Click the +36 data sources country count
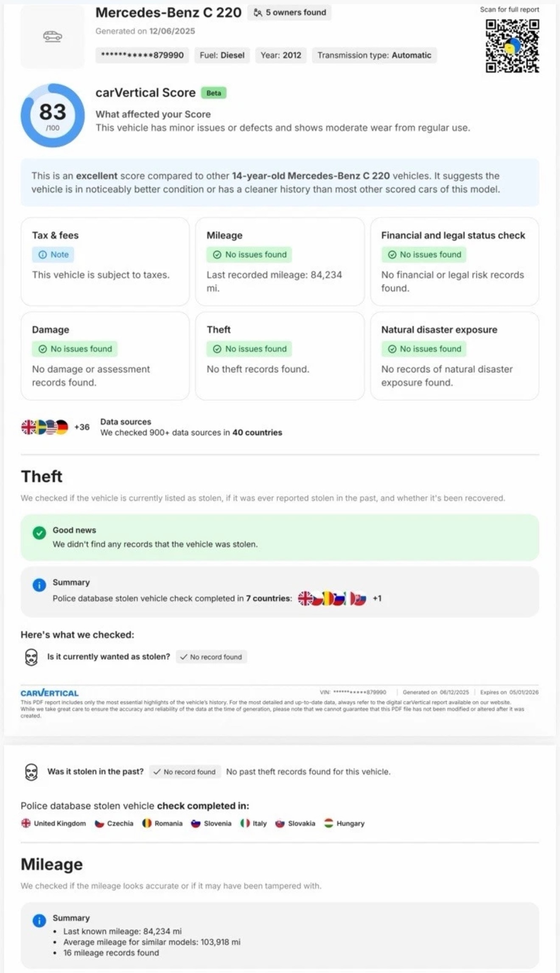Screen dimensions: 560x973 (x=82, y=427)
